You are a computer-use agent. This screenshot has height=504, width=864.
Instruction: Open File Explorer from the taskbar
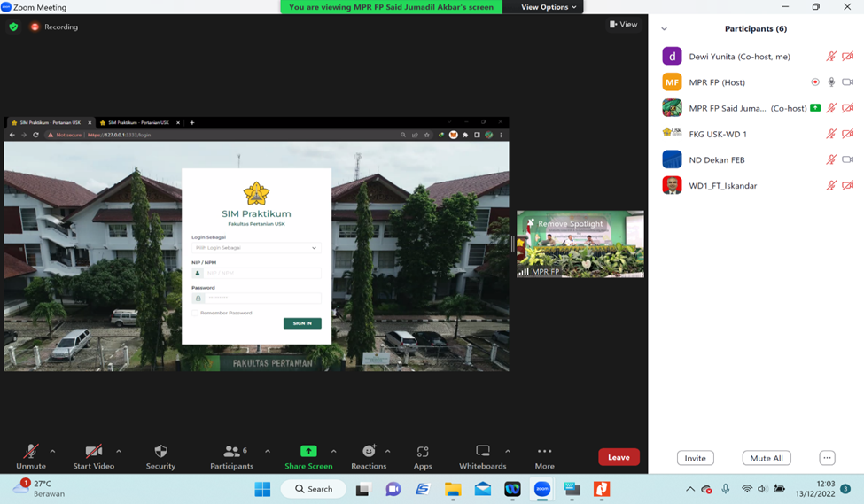pyautogui.click(x=453, y=489)
